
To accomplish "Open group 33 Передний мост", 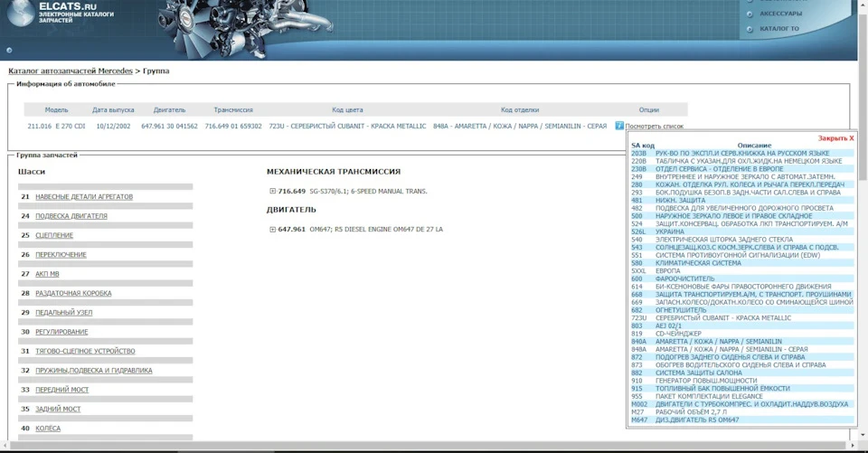I will (62, 390).
